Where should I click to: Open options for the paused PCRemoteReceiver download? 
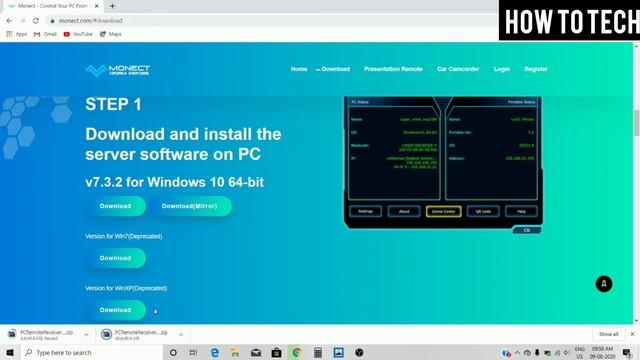pyautogui.click(x=86, y=334)
